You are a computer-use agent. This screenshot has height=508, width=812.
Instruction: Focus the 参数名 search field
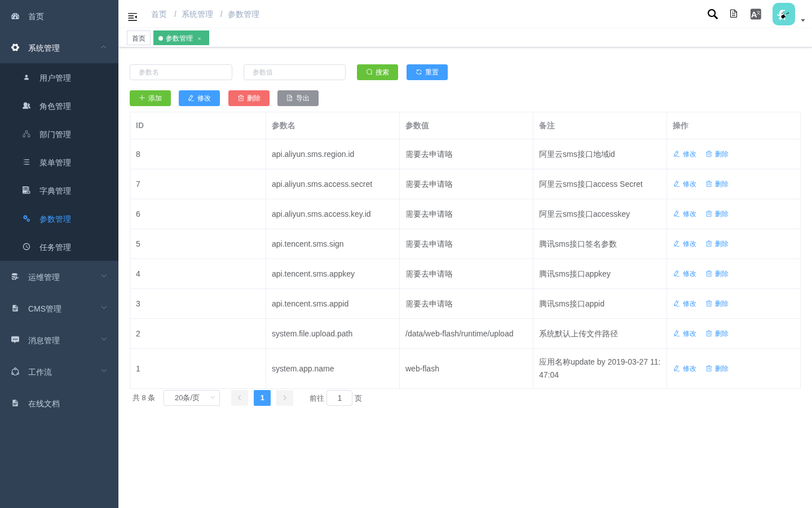click(x=181, y=72)
